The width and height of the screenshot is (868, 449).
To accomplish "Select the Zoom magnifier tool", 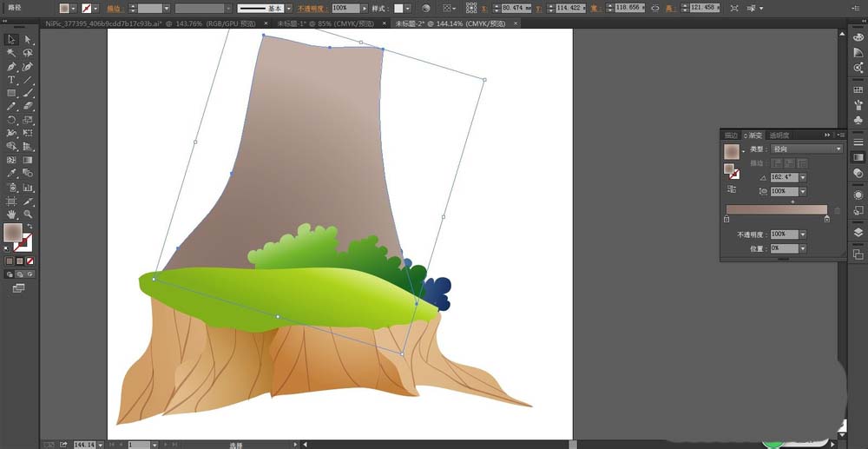I will [x=28, y=214].
